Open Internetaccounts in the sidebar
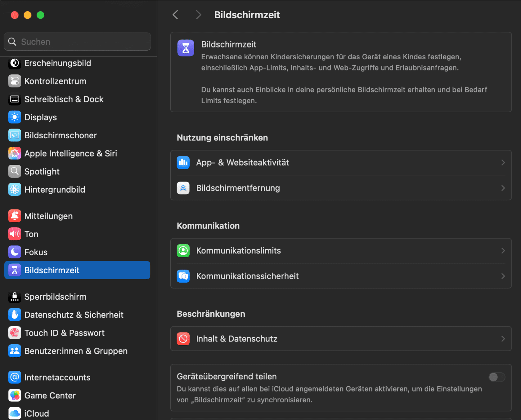521x420 pixels. click(x=57, y=378)
